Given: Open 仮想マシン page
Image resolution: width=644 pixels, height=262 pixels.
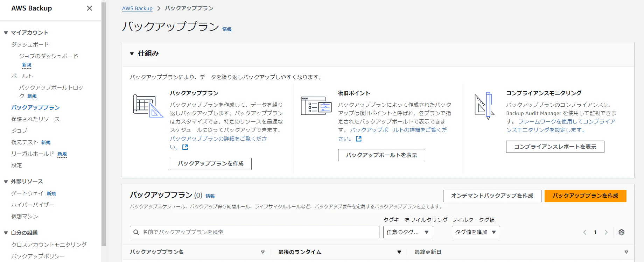Looking at the screenshot, I should [x=24, y=216].
